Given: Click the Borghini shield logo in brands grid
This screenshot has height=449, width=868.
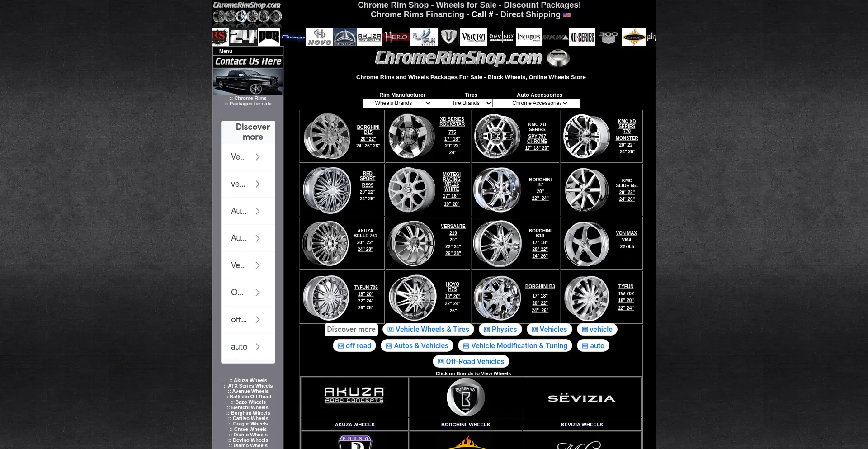Looking at the screenshot, I should pos(466,397).
